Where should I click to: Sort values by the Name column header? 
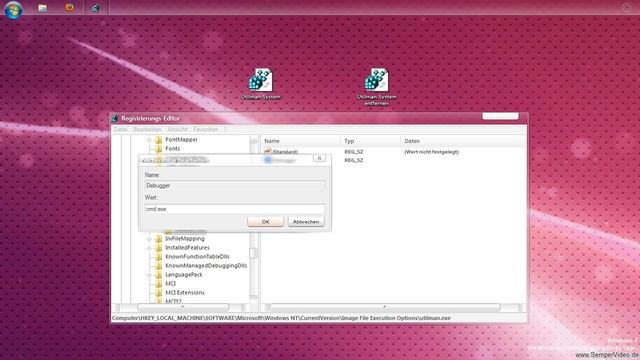300,141
